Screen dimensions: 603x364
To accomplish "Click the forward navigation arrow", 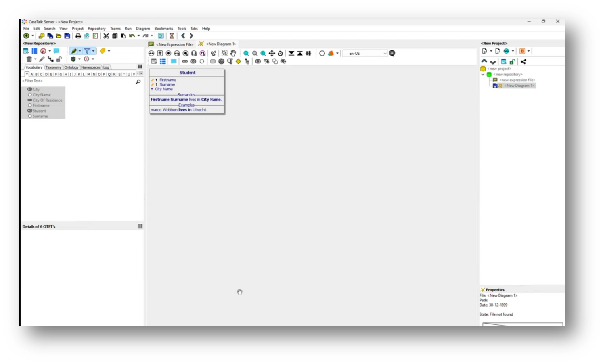I will coord(191,36).
